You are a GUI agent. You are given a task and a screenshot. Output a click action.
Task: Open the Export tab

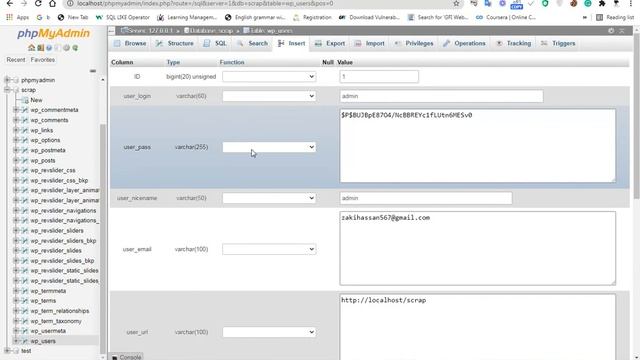coord(330,43)
